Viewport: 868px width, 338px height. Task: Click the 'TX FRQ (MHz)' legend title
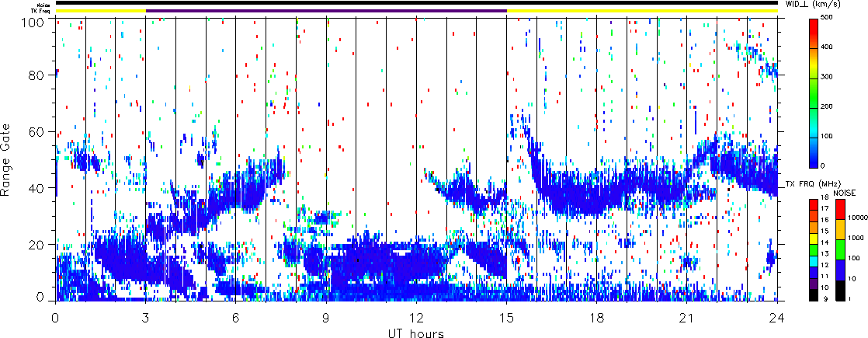813,184
